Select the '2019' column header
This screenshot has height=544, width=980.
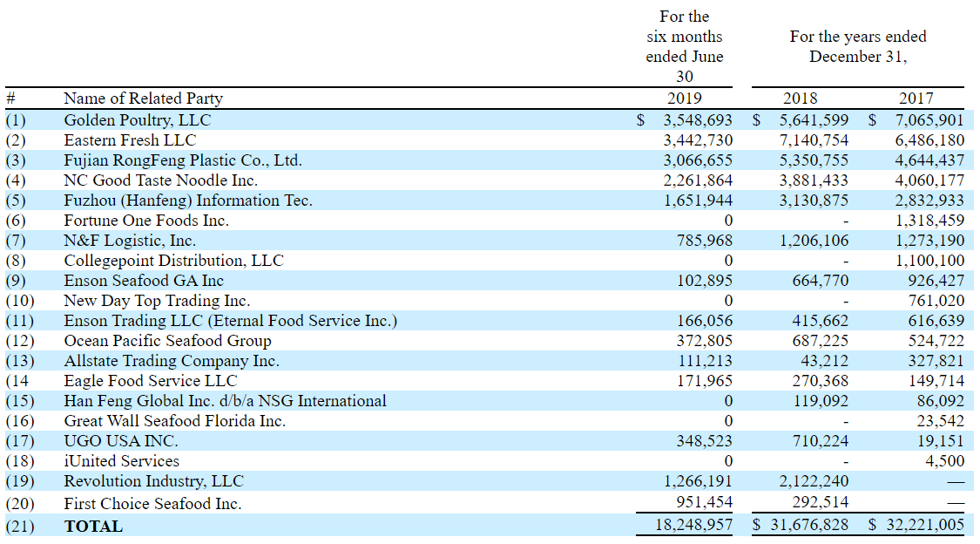click(x=685, y=99)
